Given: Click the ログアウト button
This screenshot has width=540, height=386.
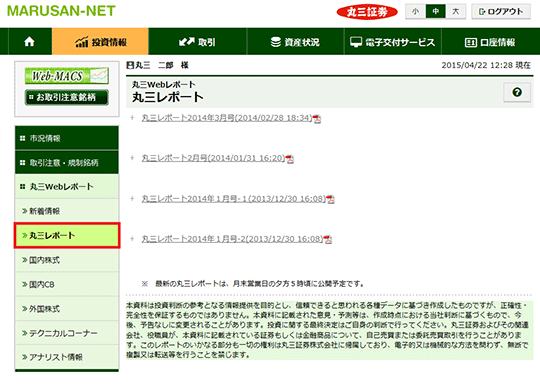Looking at the screenshot, I should [501, 11].
